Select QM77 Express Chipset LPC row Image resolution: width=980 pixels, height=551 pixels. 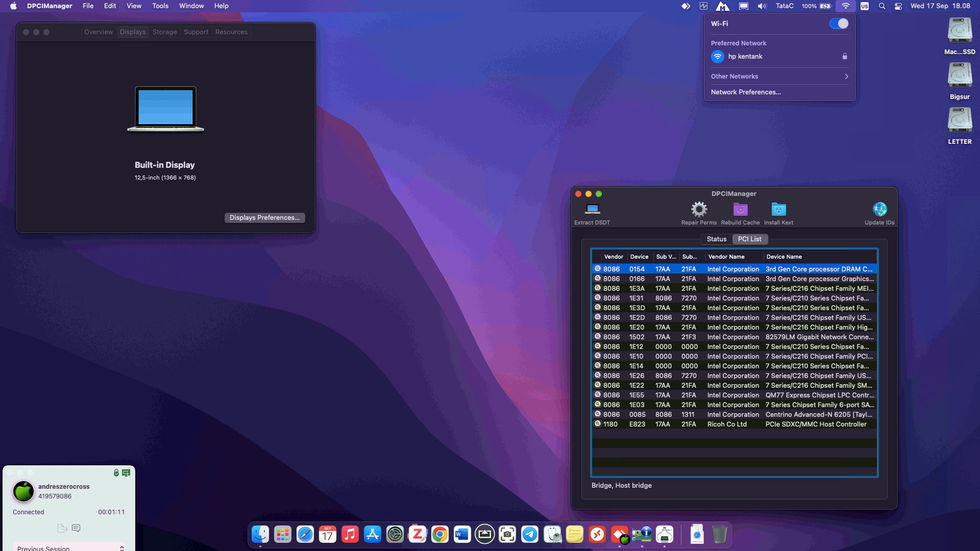click(734, 395)
